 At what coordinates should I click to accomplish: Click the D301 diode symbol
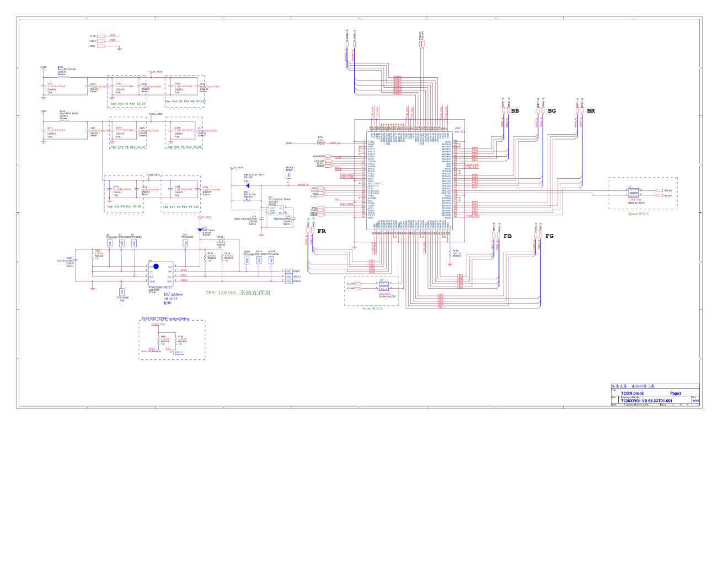tap(248, 186)
